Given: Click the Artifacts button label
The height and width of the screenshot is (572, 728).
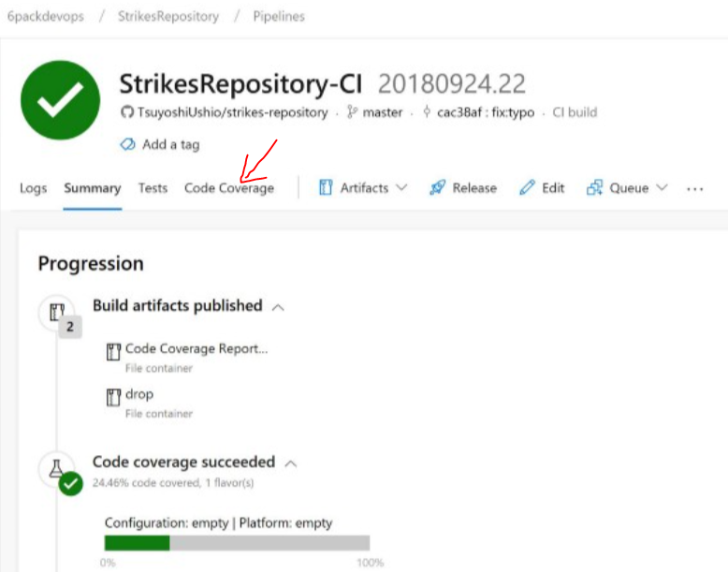Looking at the screenshot, I should click(x=364, y=188).
